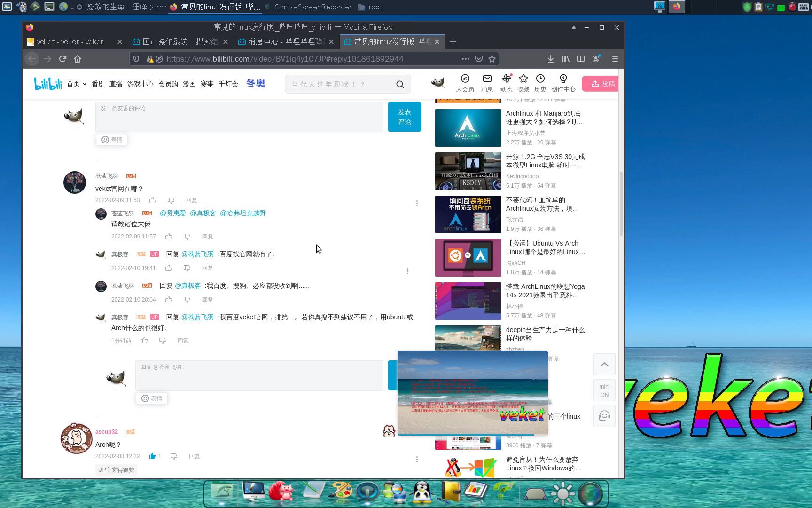Open 收藏 favorites icon

tap(523, 83)
